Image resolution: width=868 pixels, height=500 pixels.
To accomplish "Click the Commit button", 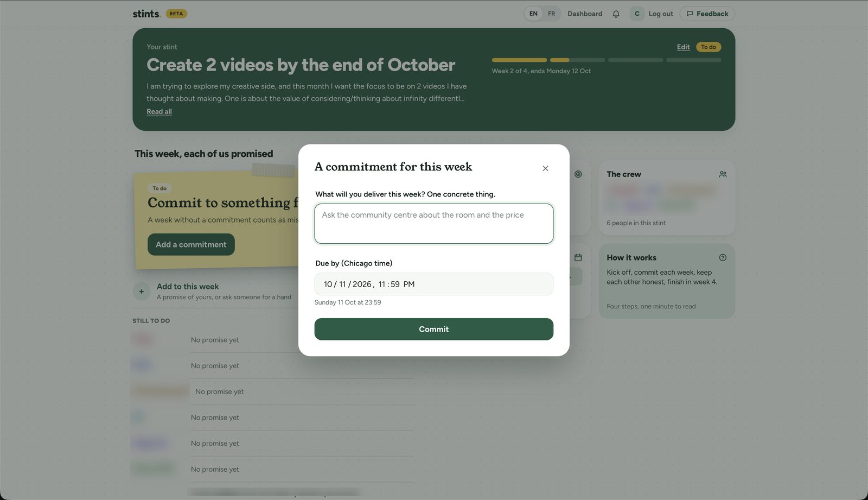I will click(434, 329).
